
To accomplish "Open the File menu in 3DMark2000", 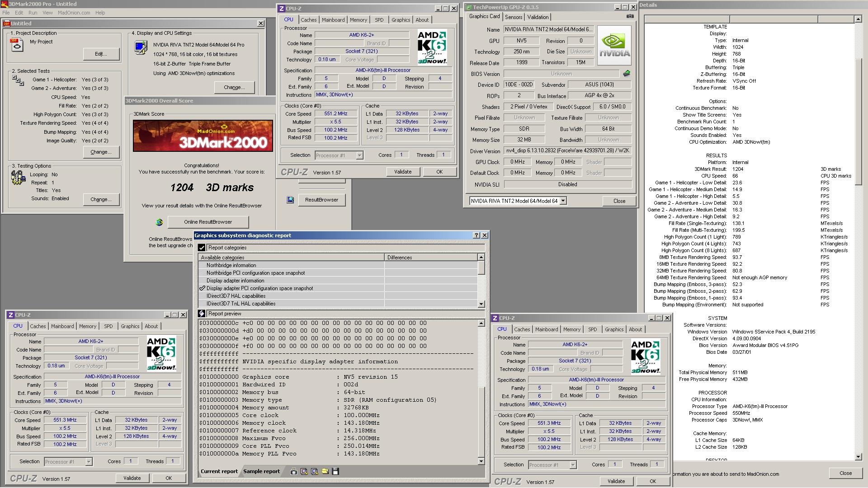I will (6, 13).
